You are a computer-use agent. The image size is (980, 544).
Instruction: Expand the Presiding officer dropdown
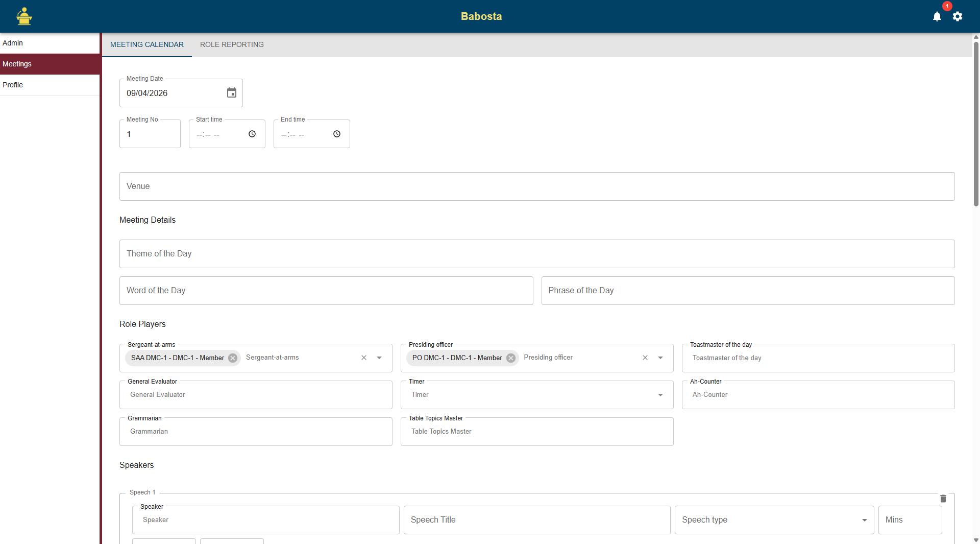pyautogui.click(x=660, y=358)
